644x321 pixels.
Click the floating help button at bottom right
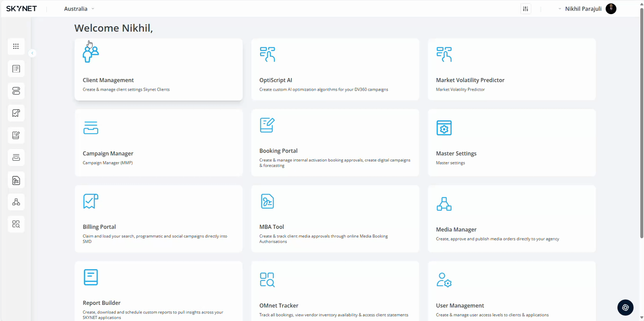[x=625, y=307]
